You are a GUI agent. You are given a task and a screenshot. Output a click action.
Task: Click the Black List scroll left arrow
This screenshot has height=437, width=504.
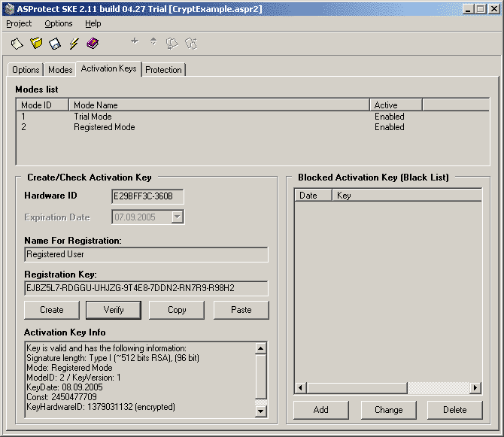pos(301,388)
